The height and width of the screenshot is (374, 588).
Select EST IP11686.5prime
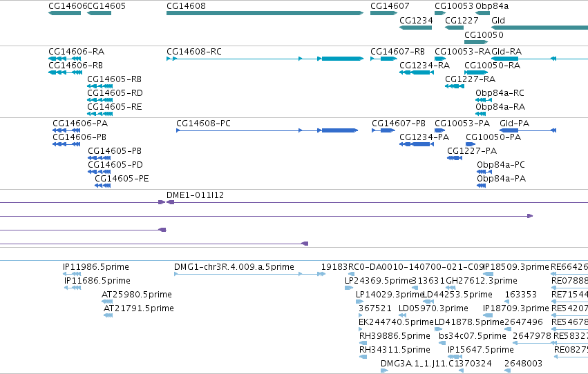pos(73,288)
